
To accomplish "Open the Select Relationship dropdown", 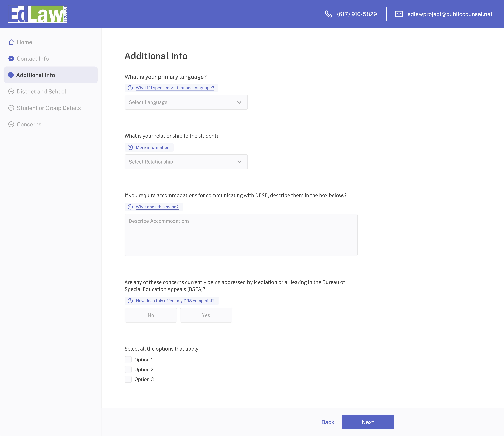I will (x=186, y=162).
